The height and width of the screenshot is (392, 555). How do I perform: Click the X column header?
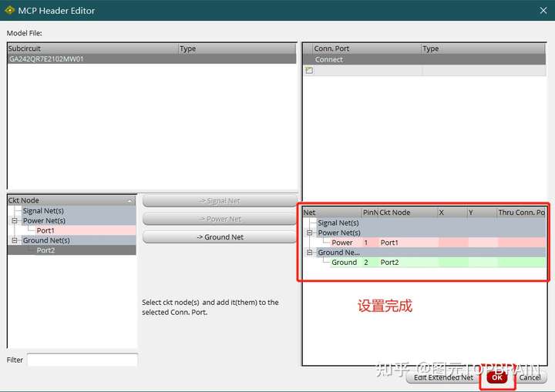click(x=452, y=213)
